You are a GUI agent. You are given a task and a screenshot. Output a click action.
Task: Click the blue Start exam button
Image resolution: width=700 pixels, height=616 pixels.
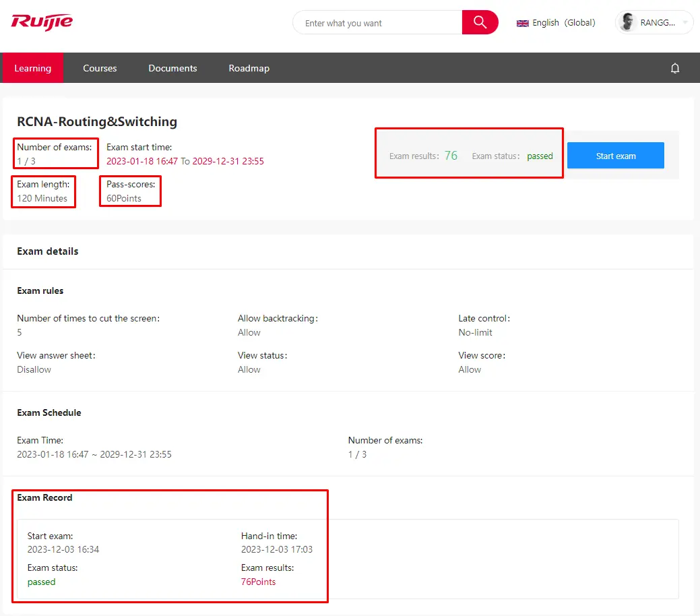(x=615, y=156)
